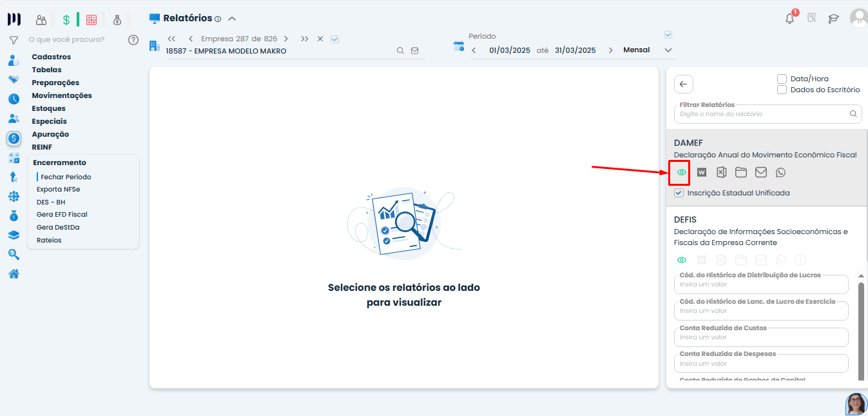
Task: Export DAMEF report to Excel
Action: pos(722,172)
